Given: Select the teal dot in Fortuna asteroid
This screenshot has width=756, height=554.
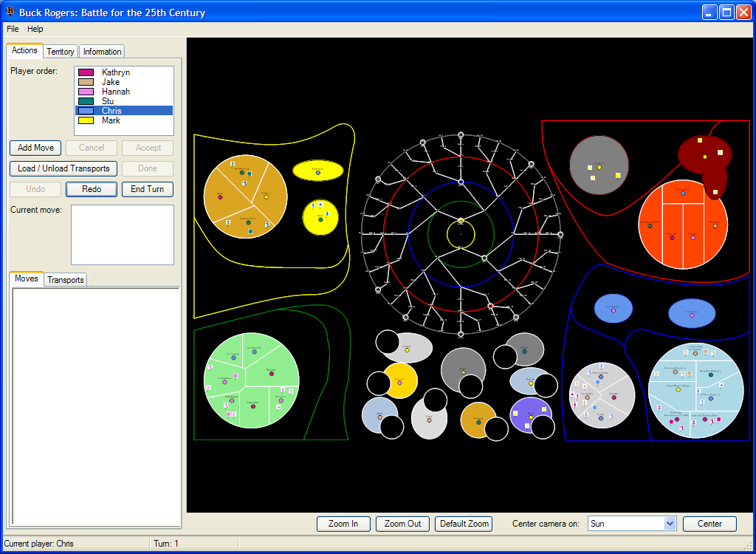Looking at the screenshot, I should coord(478,423).
